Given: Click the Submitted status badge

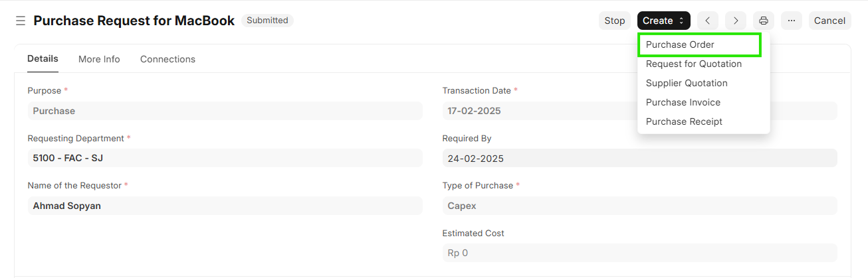Looking at the screenshot, I should click(x=267, y=21).
